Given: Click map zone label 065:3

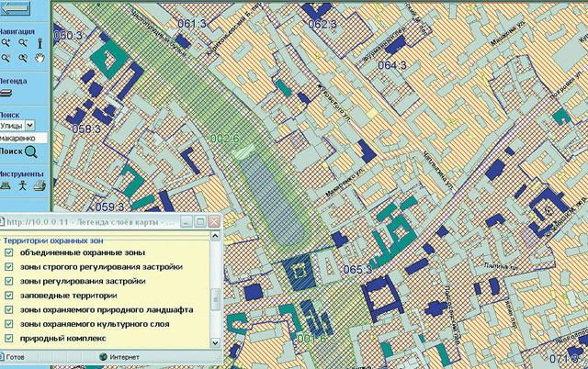Looking at the screenshot, I should click(357, 270).
